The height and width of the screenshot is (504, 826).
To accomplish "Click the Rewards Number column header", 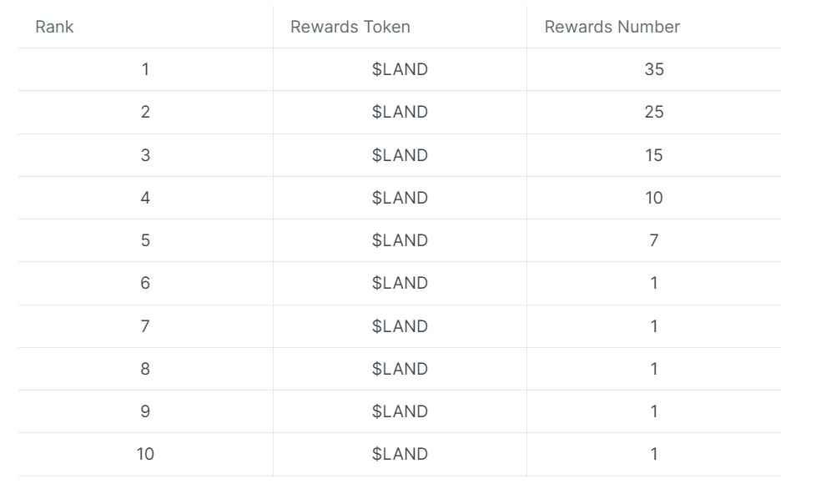I will (612, 27).
